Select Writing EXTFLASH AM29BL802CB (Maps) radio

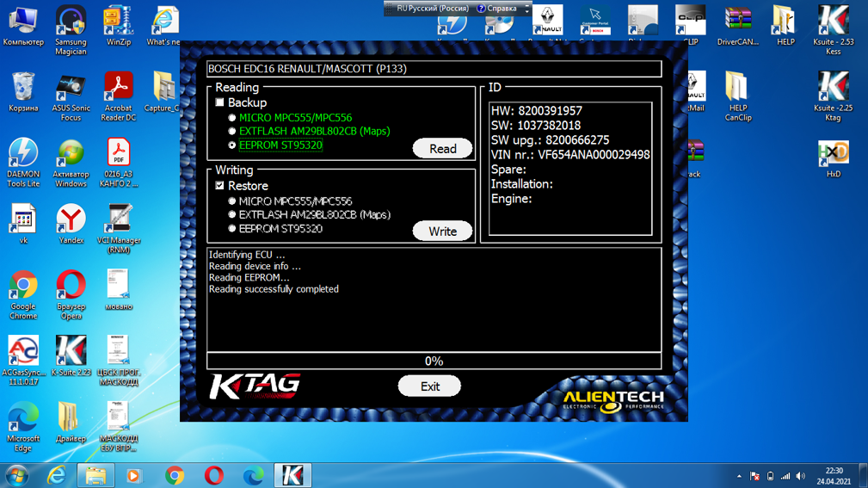pos(232,214)
